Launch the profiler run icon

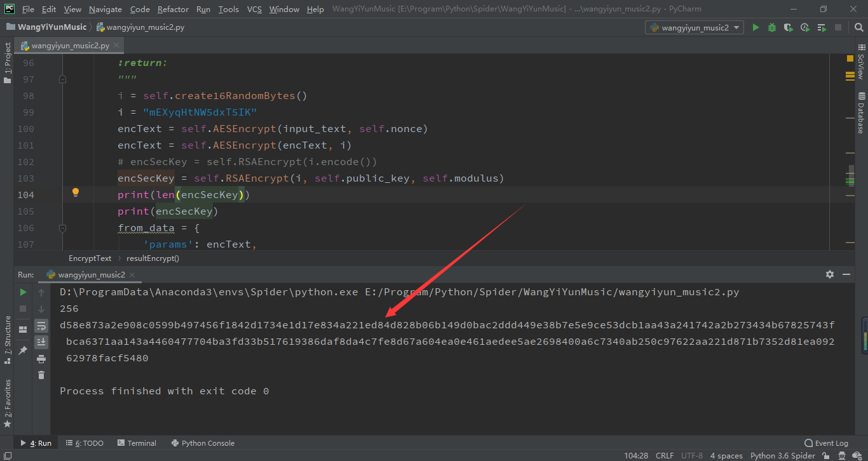(x=805, y=27)
